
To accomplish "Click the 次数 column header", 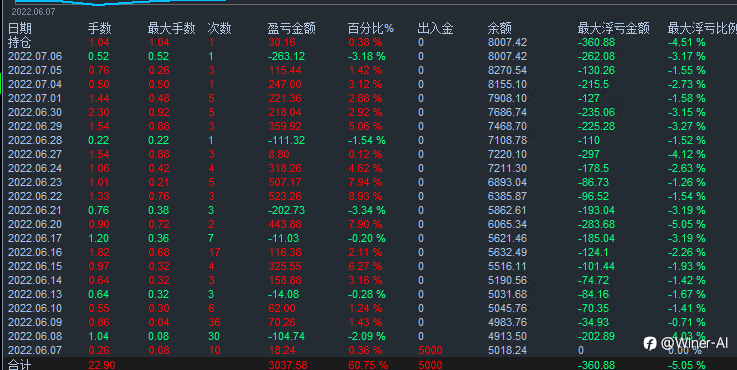I will tap(220, 29).
